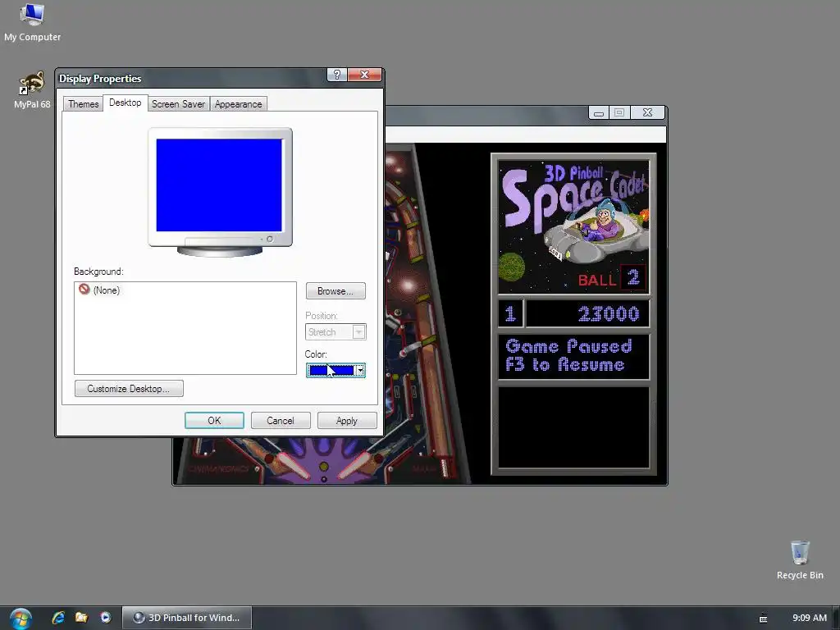This screenshot has height=630, width=840.
Task: Open the folder icon in quick launch
Action: [x=81, y=618]
